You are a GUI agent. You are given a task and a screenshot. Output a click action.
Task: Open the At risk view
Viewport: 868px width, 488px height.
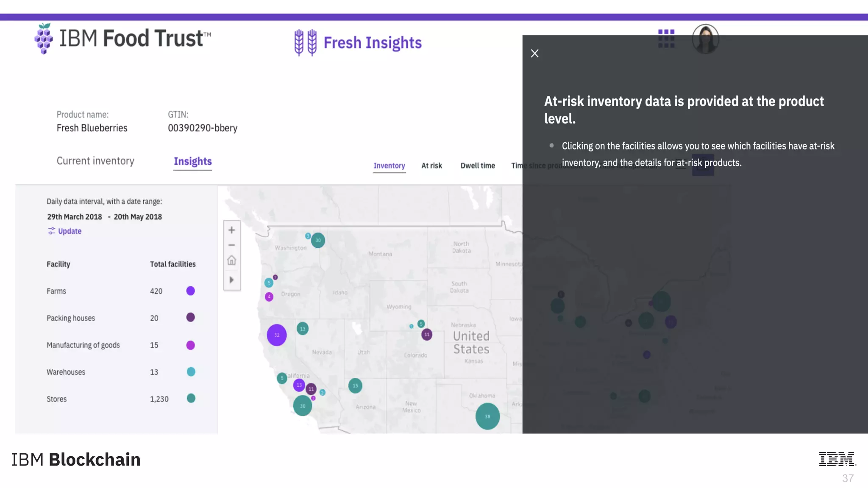(x=431, y=166)
